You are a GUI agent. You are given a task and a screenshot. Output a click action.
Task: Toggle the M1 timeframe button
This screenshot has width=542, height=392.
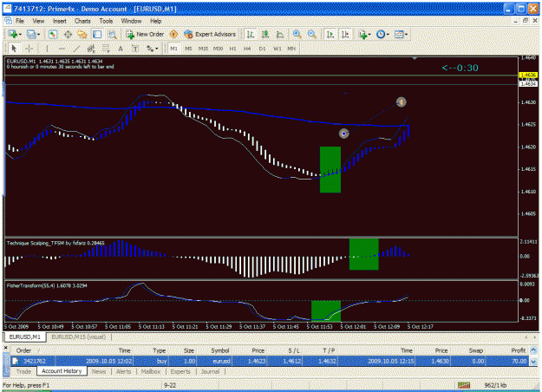tap(173, 49)
